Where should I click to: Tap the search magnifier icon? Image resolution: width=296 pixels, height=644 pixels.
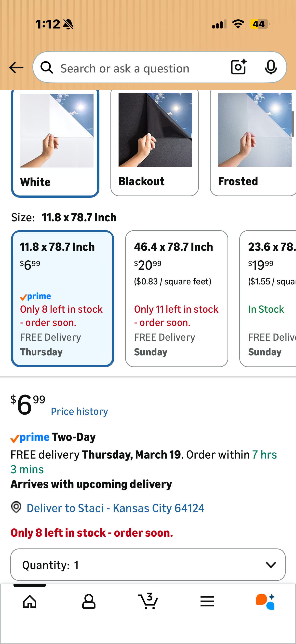click(x=47, y=68)
